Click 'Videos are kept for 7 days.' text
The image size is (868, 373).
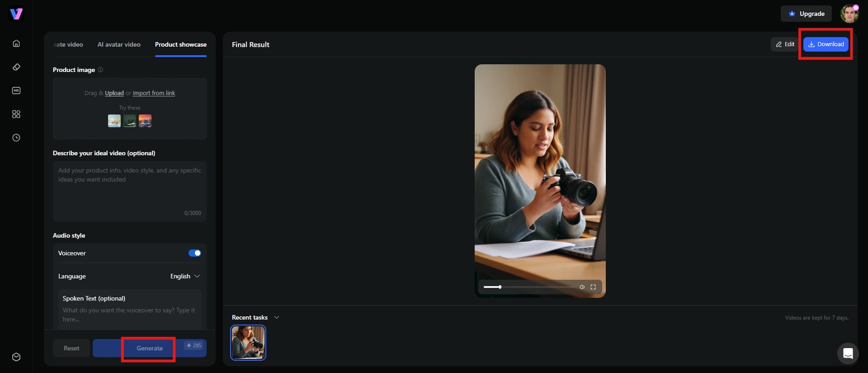pos(816,318)
